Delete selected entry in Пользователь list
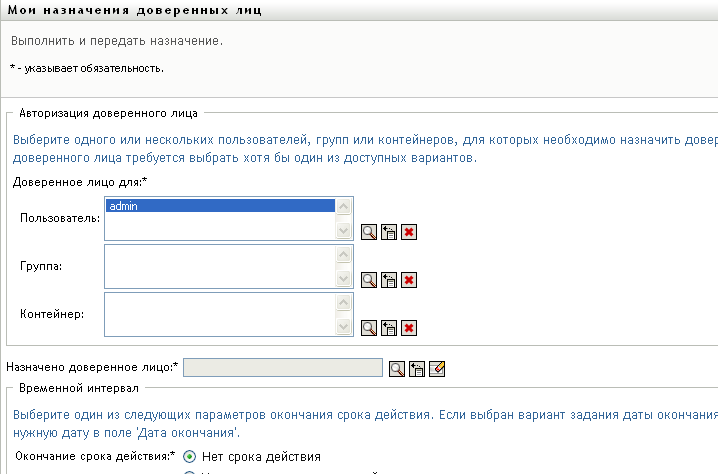 tap(409, 232)
